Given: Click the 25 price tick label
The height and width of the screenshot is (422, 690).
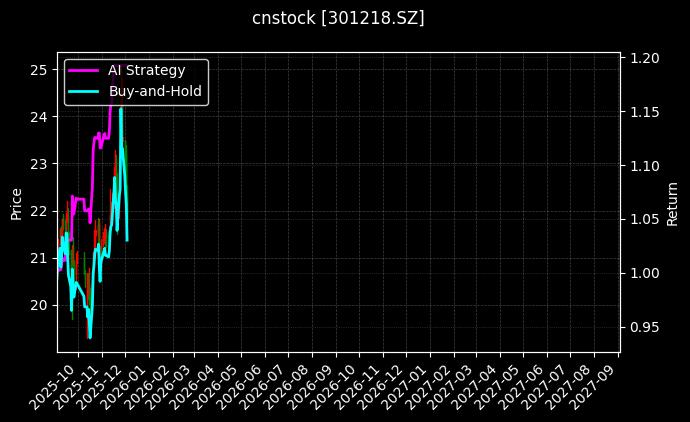Looking at the screenshot, I should point(39,70).
